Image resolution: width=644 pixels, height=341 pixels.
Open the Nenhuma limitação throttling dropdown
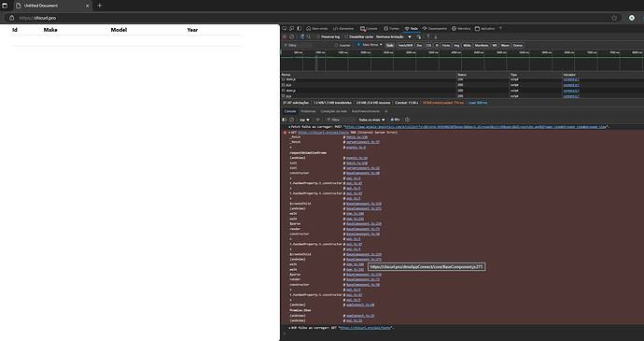[394, 36]
